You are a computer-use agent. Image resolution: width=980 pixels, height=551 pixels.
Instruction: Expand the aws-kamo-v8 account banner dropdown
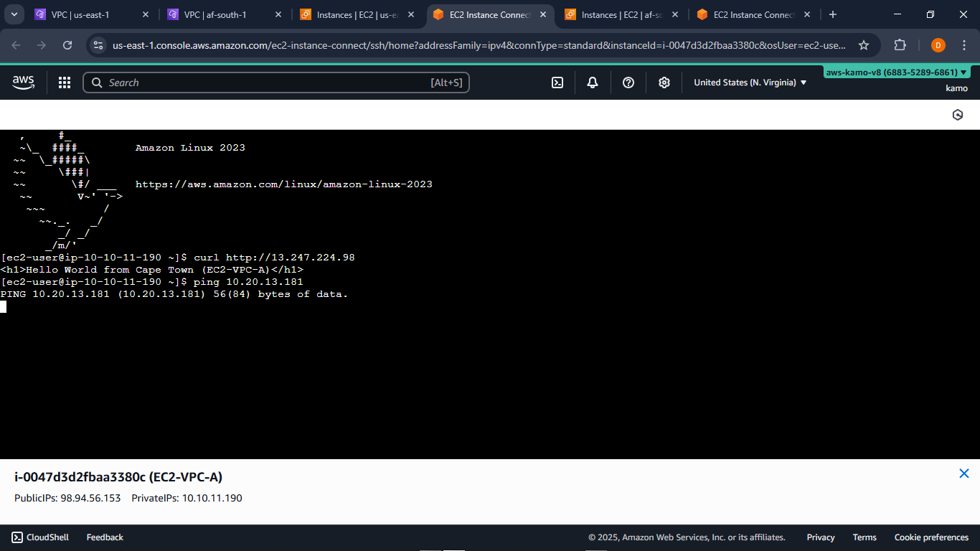coord(894,72)
